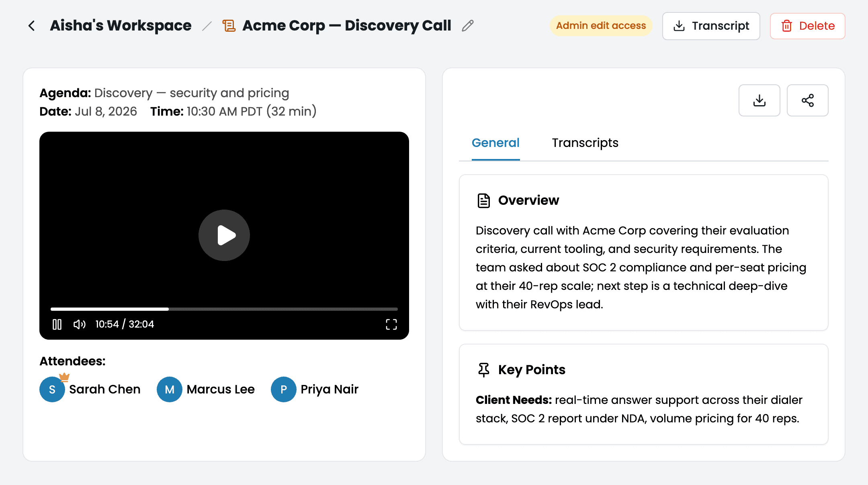Open the Transcripts tab
Image resolution: width=868 pixels, height=485 pixels.
[x=585, y=143]
